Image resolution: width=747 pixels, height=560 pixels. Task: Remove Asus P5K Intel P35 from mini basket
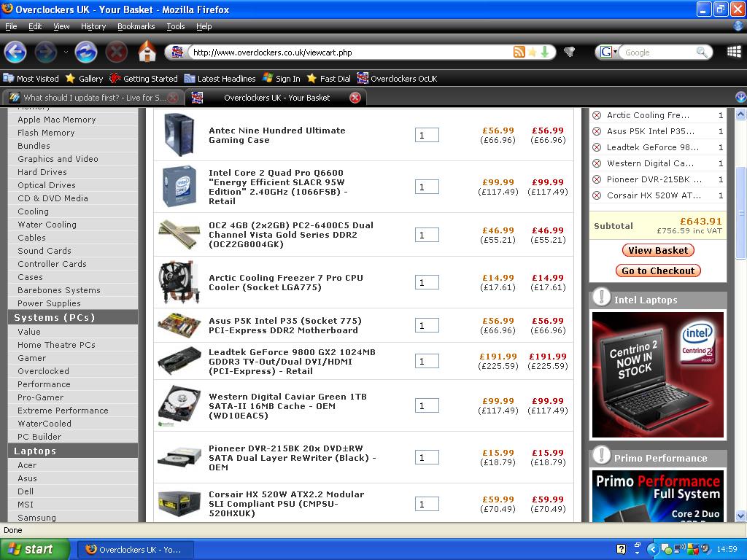597,131
